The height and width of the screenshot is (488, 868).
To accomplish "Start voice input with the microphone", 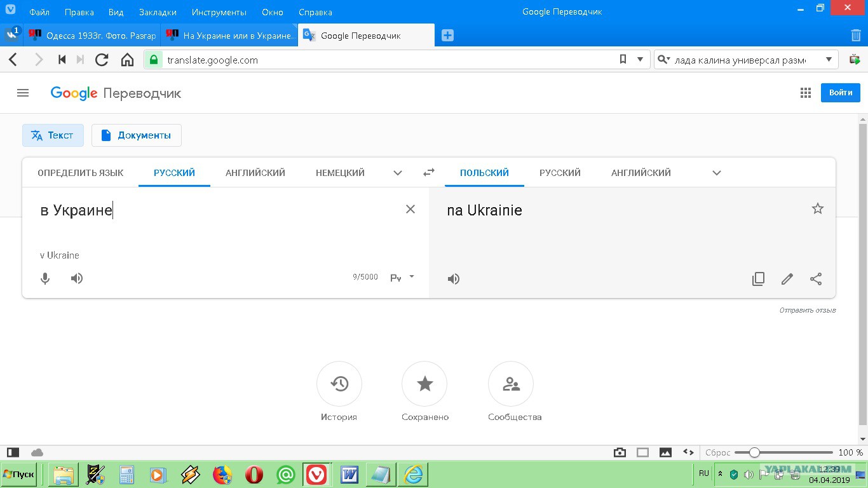I will 45,278.
